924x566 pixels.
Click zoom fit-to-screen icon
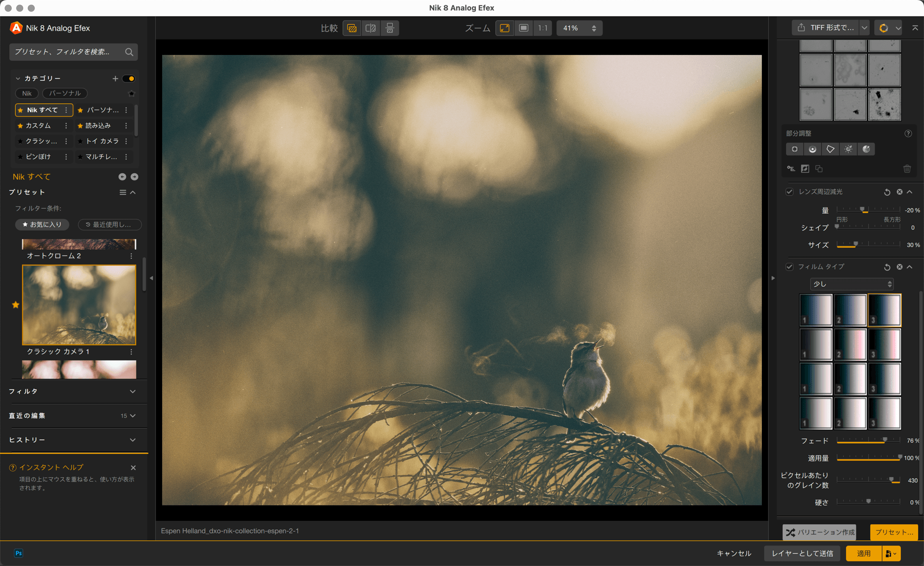pyautogui.click(x=505, y=28)
